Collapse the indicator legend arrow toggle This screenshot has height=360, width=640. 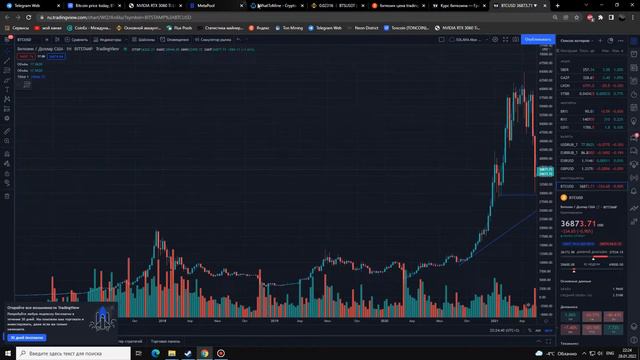tap(27, 84)
